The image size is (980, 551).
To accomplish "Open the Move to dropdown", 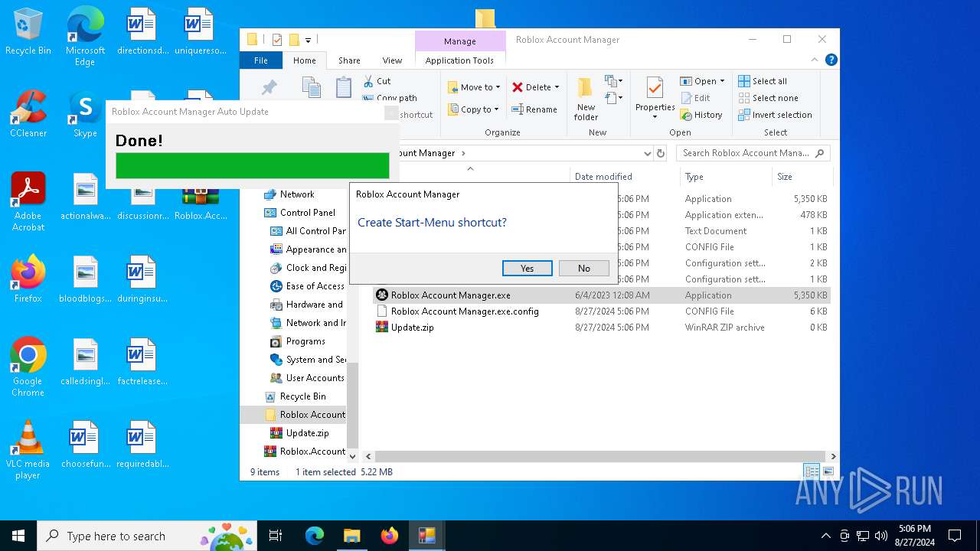I will [x=474, y=87].
